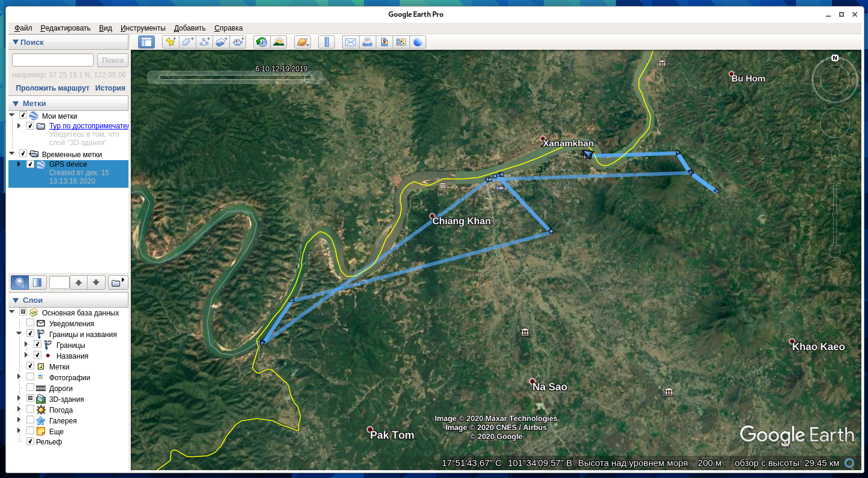868x478 pixels.
Task: Open the Добавить menu
Action: point(190,28)
